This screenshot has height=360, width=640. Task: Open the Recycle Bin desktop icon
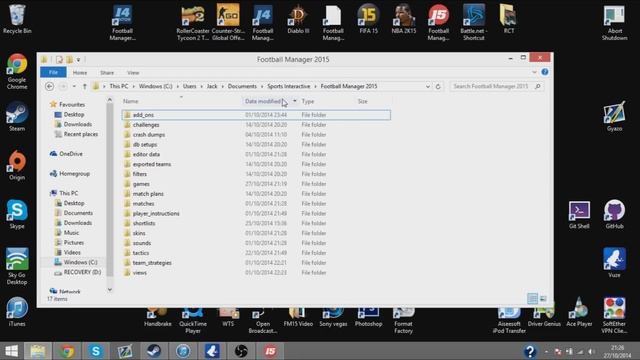17,19
